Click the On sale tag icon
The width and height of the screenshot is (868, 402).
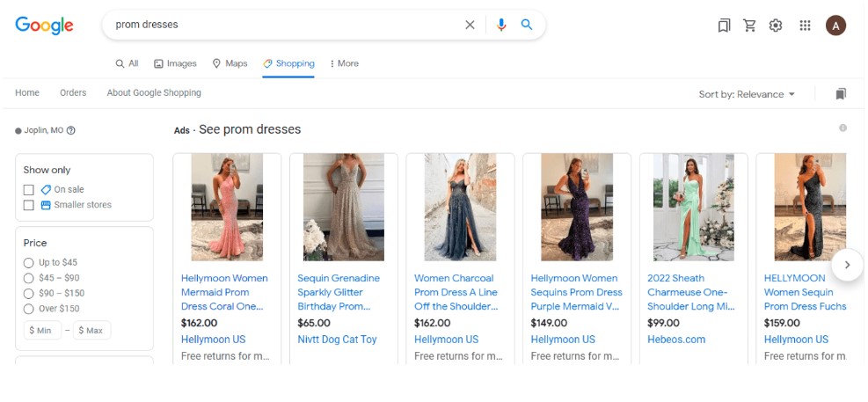tap(46, 190)
